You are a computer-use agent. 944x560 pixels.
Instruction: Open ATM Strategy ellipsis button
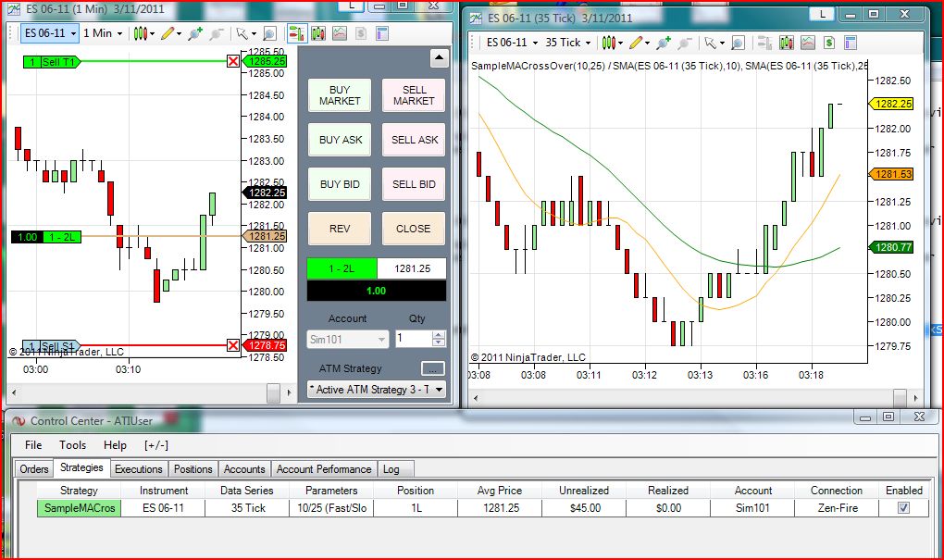click(432, 368)
